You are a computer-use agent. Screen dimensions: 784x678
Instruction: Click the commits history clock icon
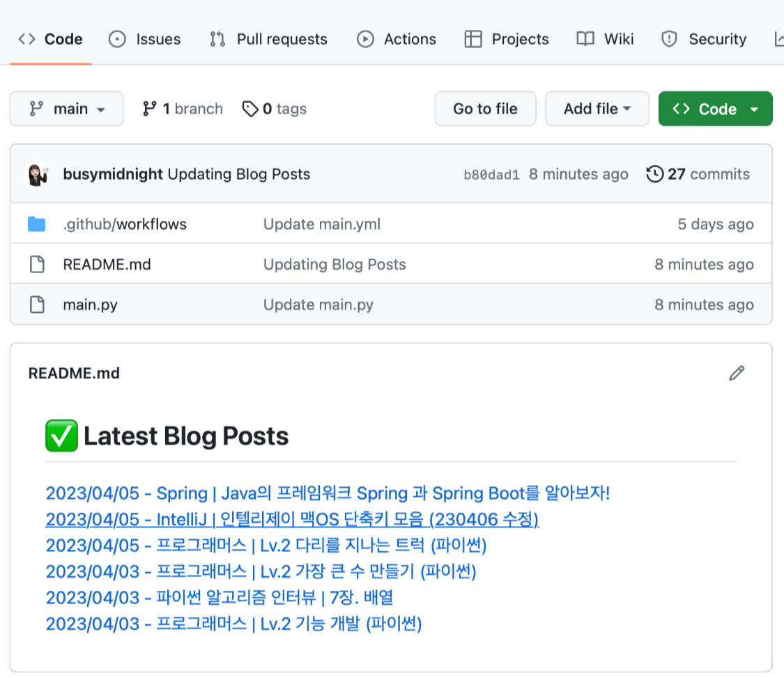654,174
